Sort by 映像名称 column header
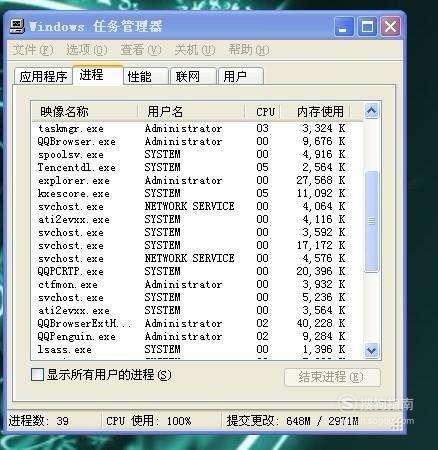The height and width of the screenshot is (450, 438). coord(85,111)
